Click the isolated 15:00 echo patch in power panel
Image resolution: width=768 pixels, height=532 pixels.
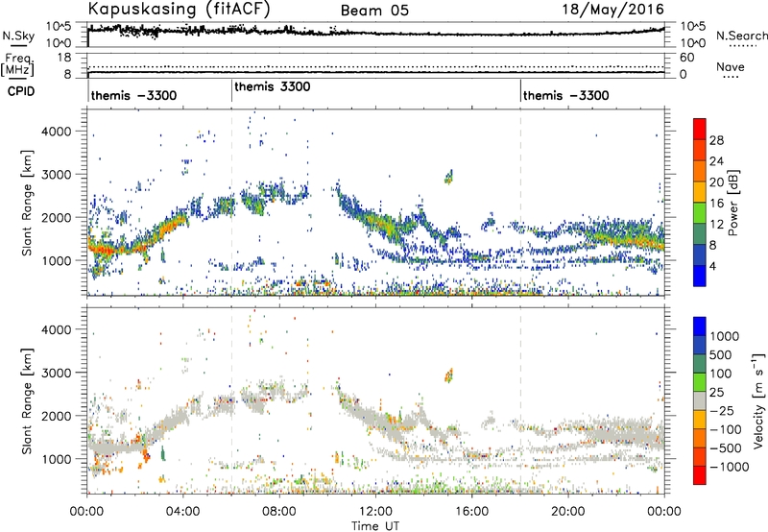coord(448,177)
